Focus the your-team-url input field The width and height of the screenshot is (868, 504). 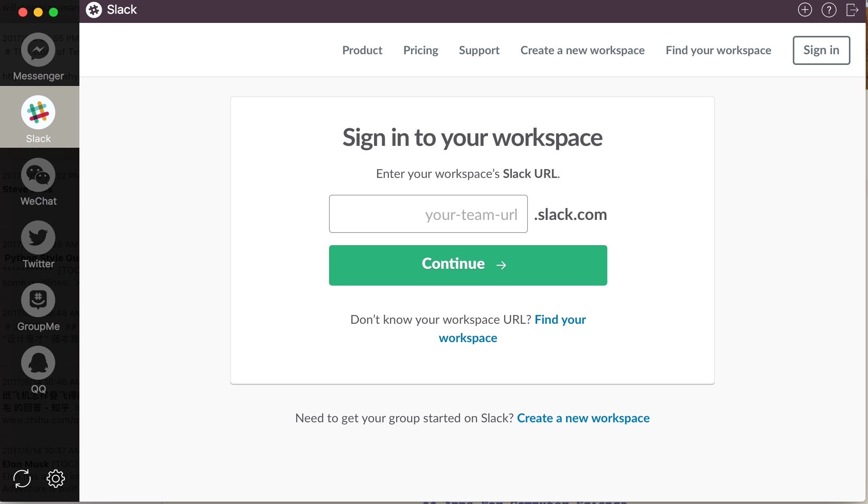coord(428,214)
